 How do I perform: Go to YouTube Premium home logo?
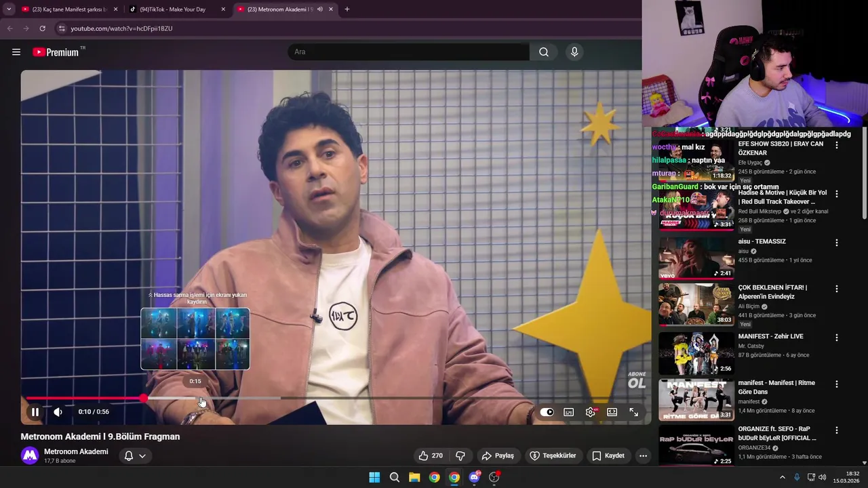coord(56,52)
